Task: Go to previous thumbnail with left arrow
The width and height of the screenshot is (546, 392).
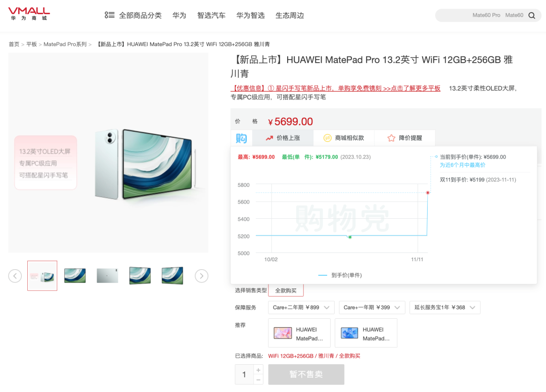Action: (x=15, y=276)
